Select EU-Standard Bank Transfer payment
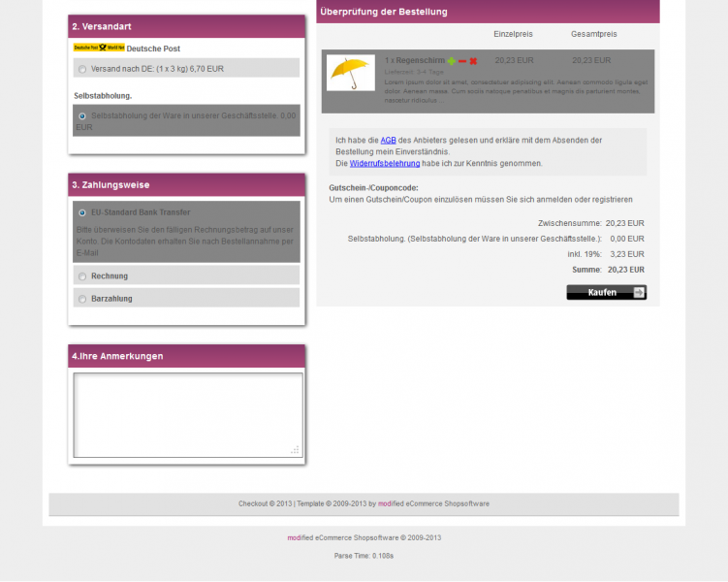This screenshot has height=582, width=728. coord(82,212)
